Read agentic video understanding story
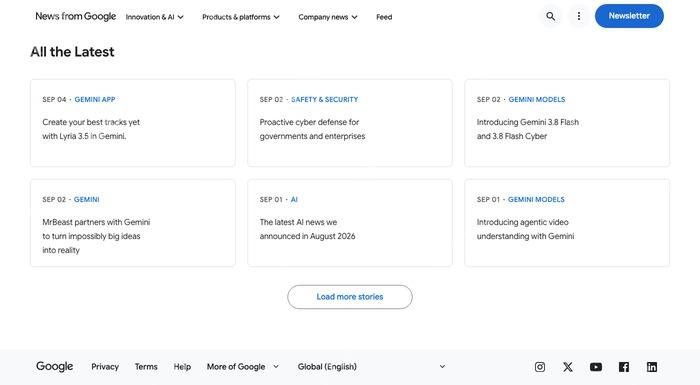This screenshot has width=700, height=385. pos(525,229)
